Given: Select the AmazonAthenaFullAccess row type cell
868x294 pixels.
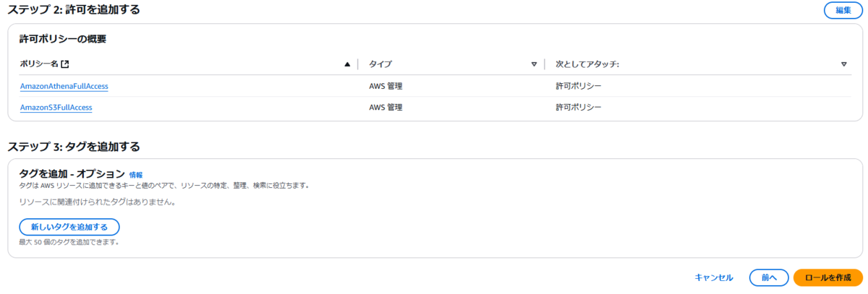Looking at the screenshot, I should click(x=386, y=86).
